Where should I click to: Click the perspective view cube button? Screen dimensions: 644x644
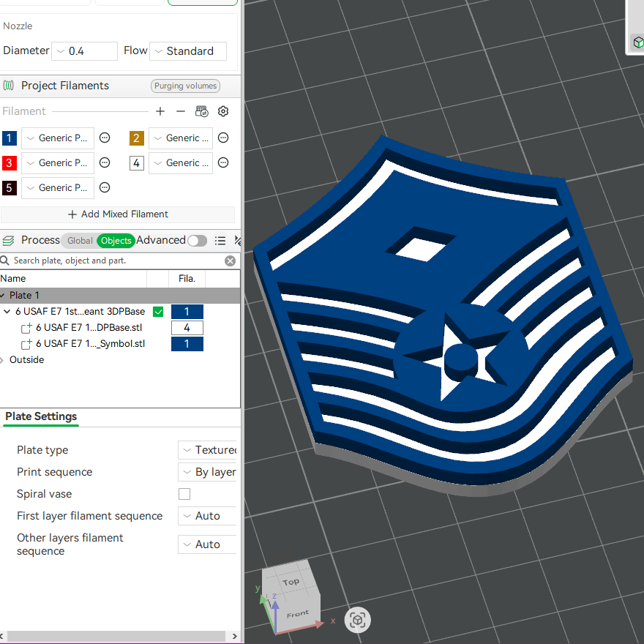click(357, 620)
